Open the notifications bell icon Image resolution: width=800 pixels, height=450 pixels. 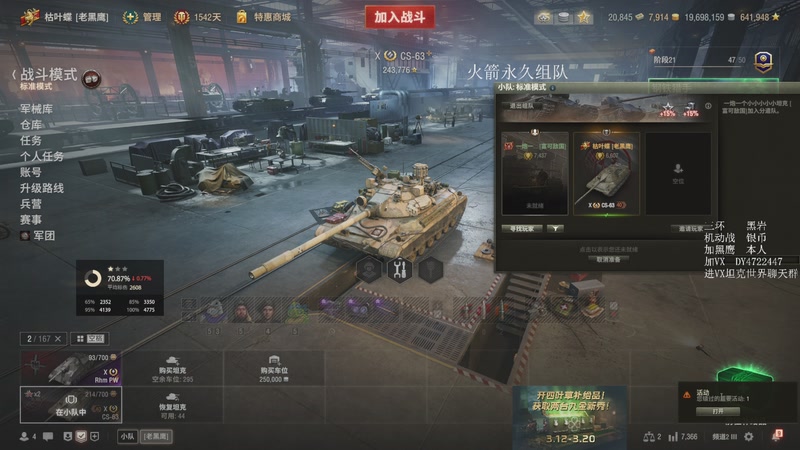coord(777,436)
